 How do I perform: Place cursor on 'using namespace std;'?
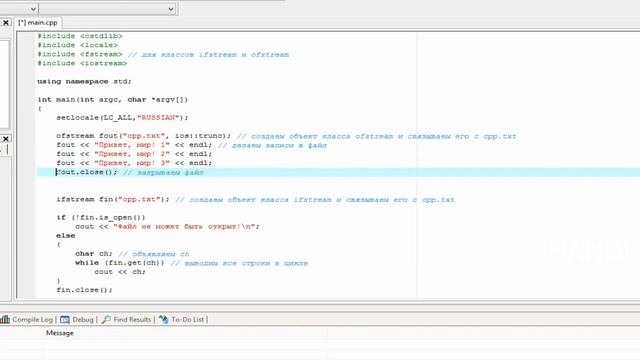[84, 81]
